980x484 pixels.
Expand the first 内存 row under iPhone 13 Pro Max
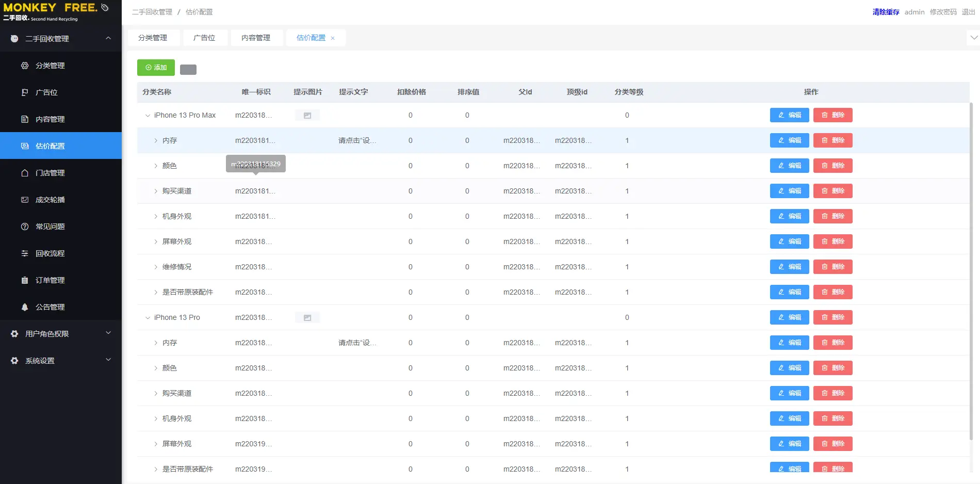(156, 140)
